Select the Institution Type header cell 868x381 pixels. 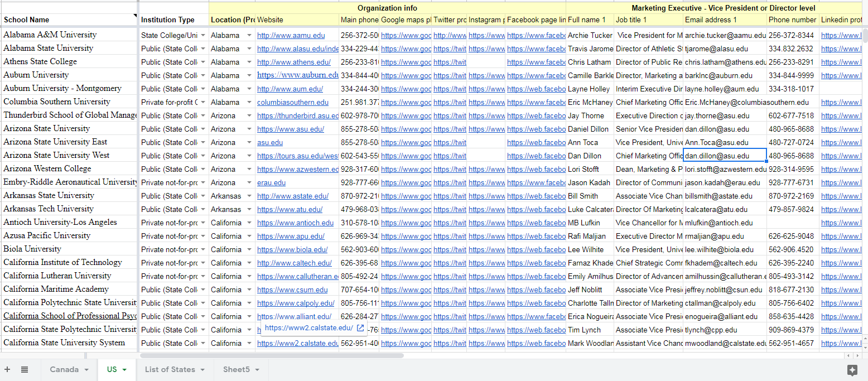[173, 20]
